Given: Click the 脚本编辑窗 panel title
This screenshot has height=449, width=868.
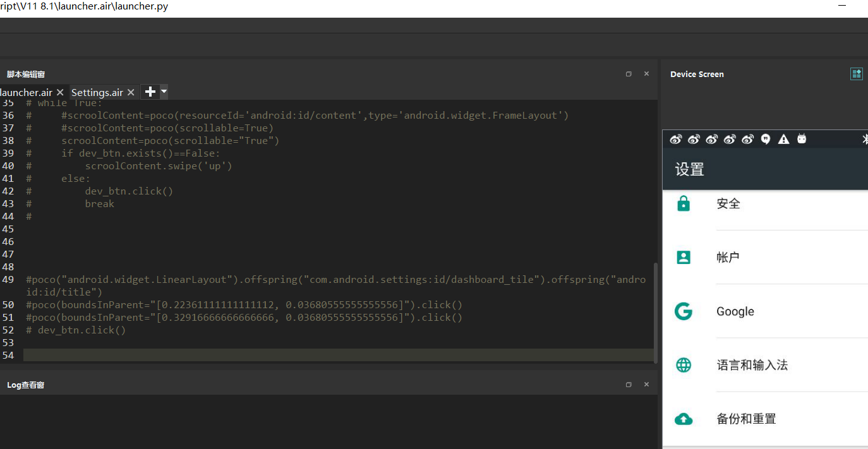Looking at the screenshot, I should click(x=26, y=74).
